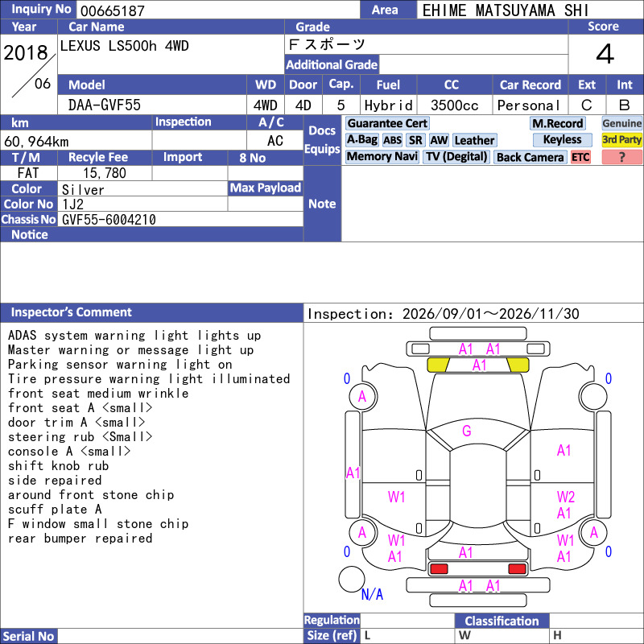The width and height of the screenshot is (644, 644).
Task: Select the 3rd Party yellow badge
Action: tap(621, 139)
